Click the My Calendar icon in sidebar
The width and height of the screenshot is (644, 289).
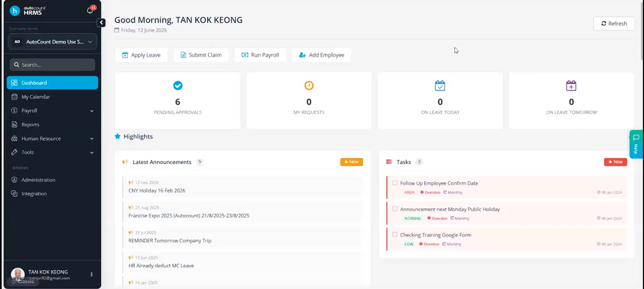[x=14, y=97]
